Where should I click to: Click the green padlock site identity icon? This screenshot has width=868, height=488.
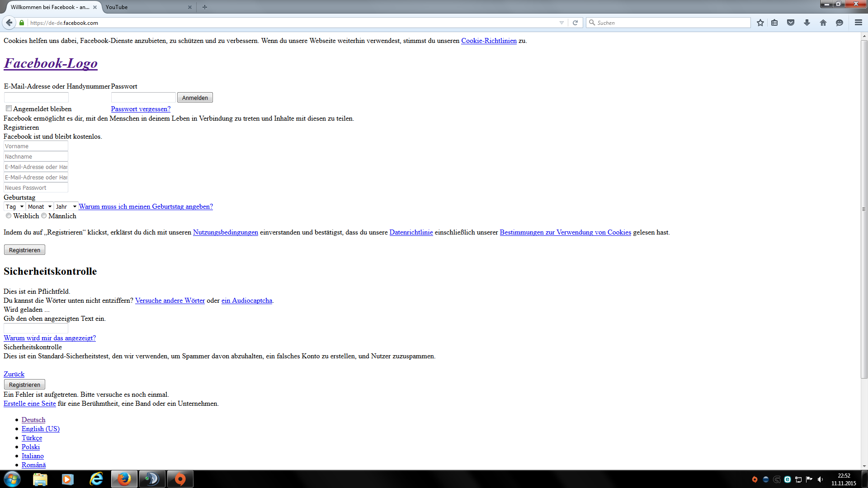point(22,23)
